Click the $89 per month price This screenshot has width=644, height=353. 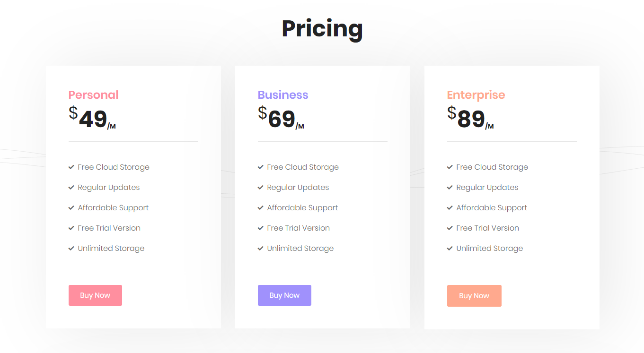coord(470,118)
